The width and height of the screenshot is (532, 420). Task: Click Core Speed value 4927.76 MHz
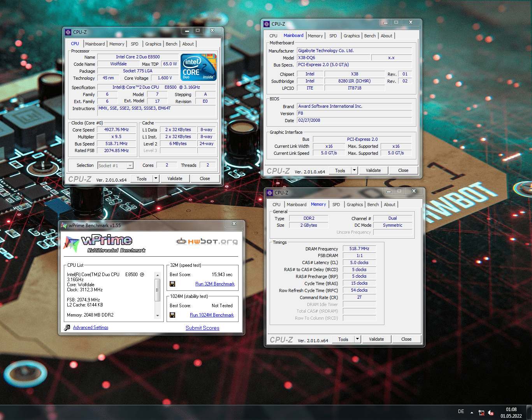116,130
